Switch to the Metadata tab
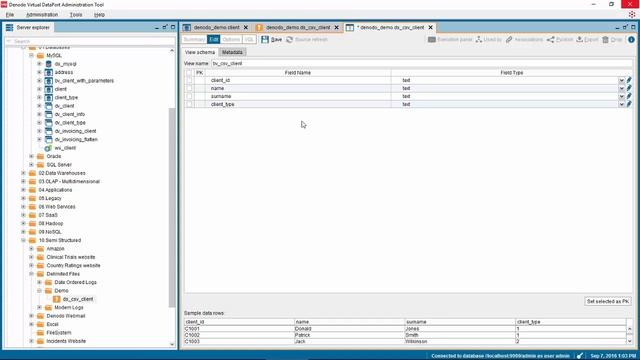 click(x=232, y=52)
